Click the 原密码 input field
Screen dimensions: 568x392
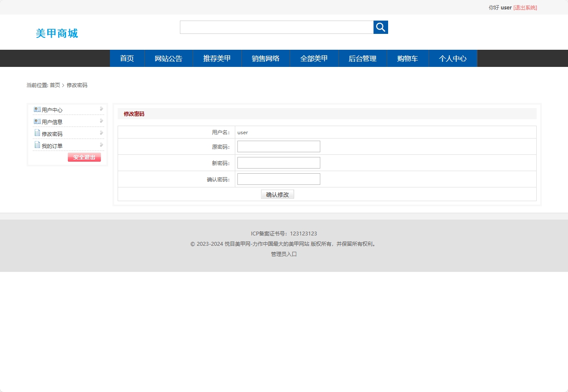[279, 146]
